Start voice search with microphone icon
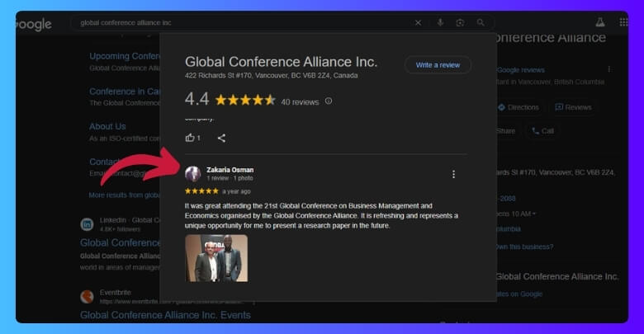Viewport: 644px width, 334px height. click(440, 22)
